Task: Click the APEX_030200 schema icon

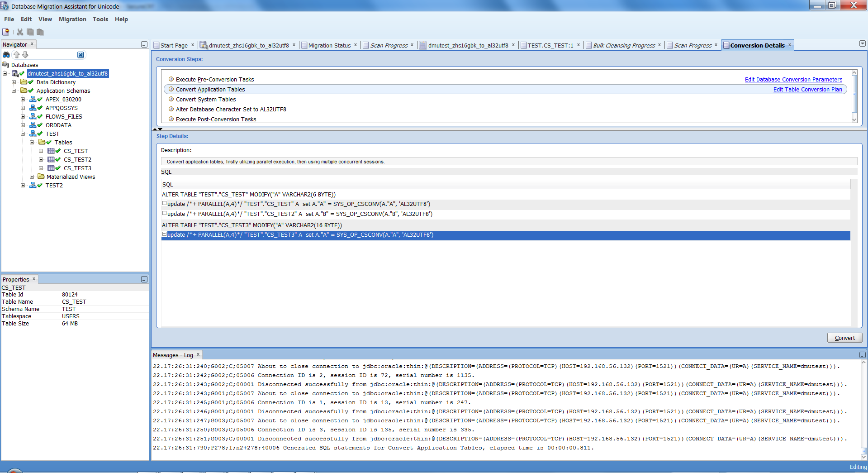Action: [x=33, y=99]
